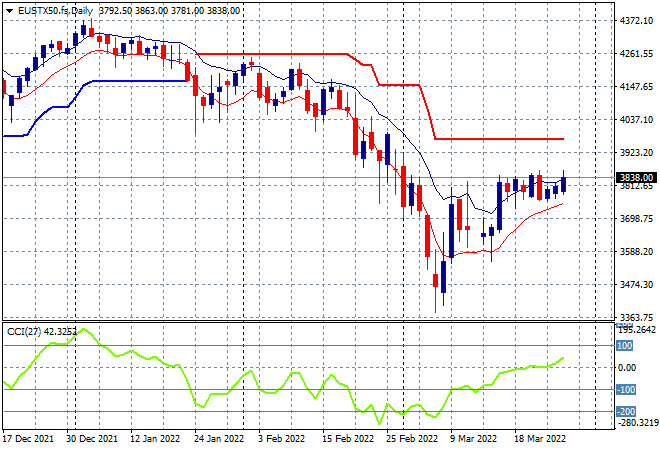Select the date label 9 Mar 2022
660x450 pixels.
(473, 439)
